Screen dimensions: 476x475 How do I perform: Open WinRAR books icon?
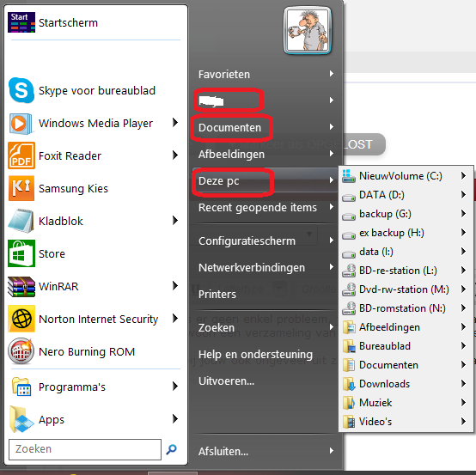point(21,286)
